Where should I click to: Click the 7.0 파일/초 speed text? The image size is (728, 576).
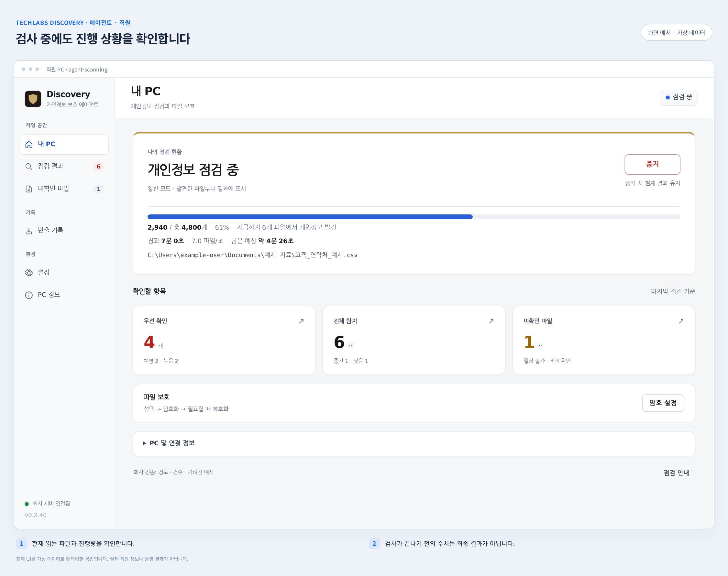207,241
